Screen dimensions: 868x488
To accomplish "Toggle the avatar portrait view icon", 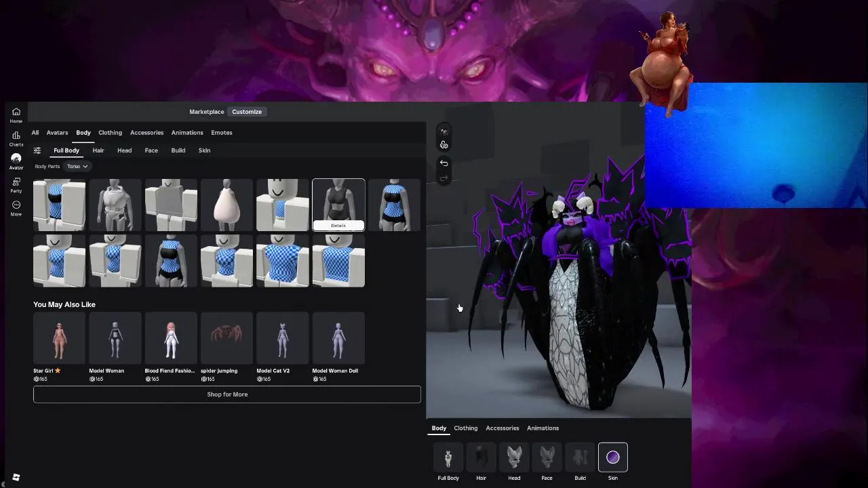I will tap(443, 131).
